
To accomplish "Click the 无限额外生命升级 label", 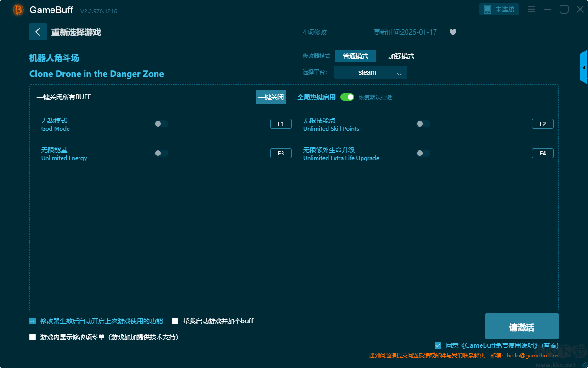I will (x=329, y=150).
